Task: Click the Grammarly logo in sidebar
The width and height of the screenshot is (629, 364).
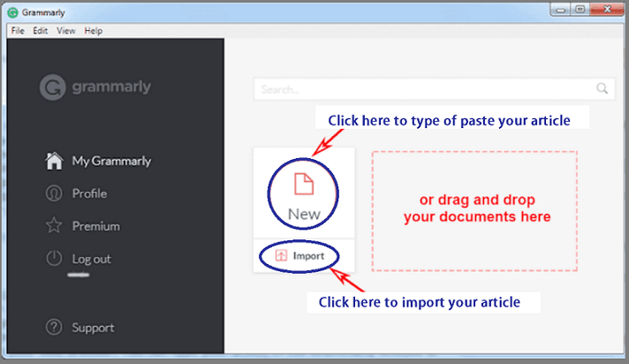Action: tap(95, 87)
